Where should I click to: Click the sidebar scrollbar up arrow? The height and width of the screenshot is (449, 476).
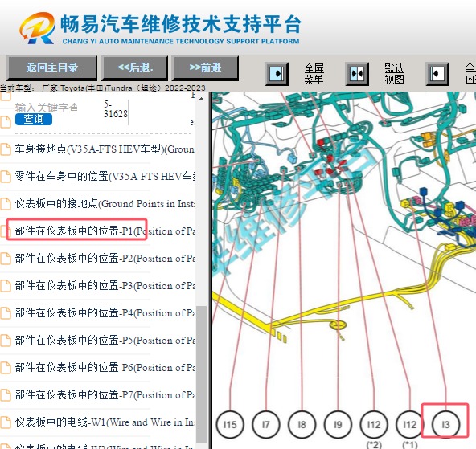point(201,99)
